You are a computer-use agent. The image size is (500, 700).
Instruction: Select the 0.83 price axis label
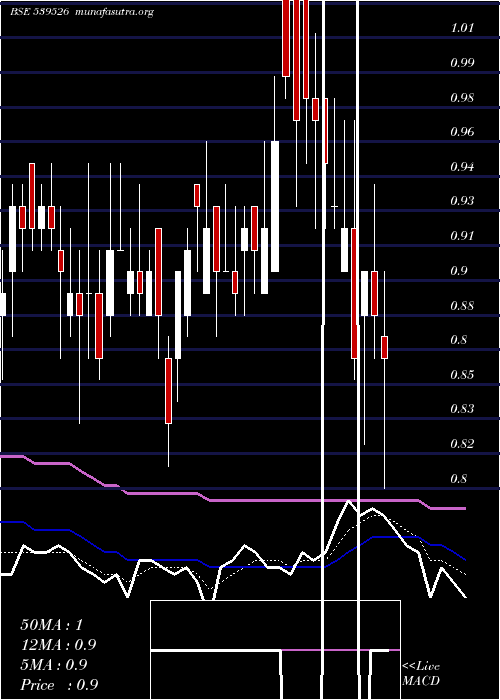tap(462, 409)
